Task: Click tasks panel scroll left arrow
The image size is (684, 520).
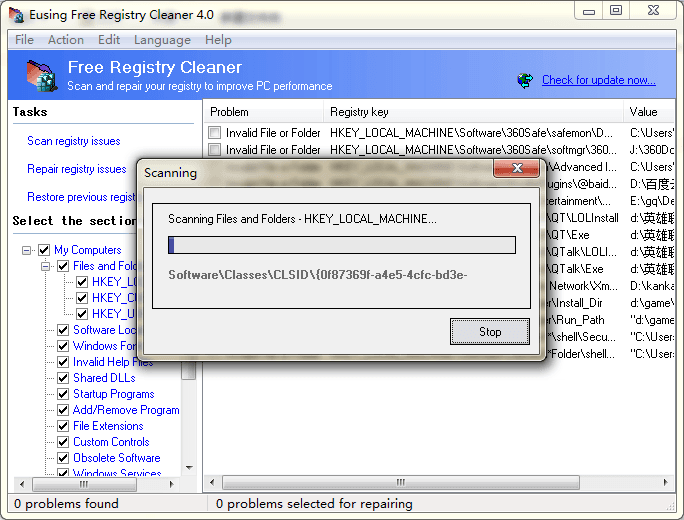Action: point(22,484)
